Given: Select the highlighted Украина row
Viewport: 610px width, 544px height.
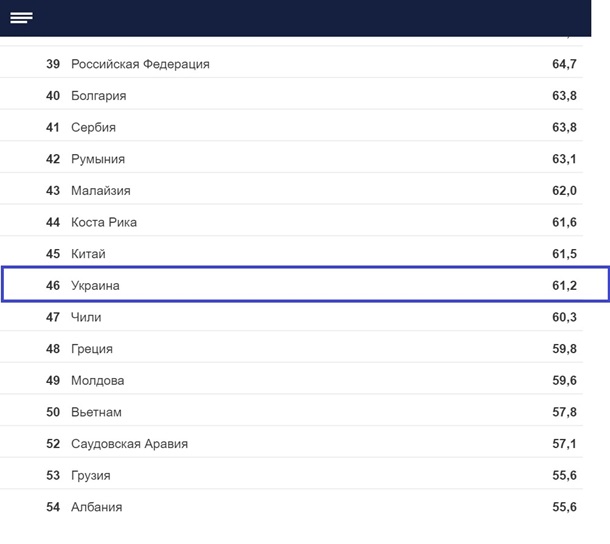Looking at the screenshot, I should [95, 286].
